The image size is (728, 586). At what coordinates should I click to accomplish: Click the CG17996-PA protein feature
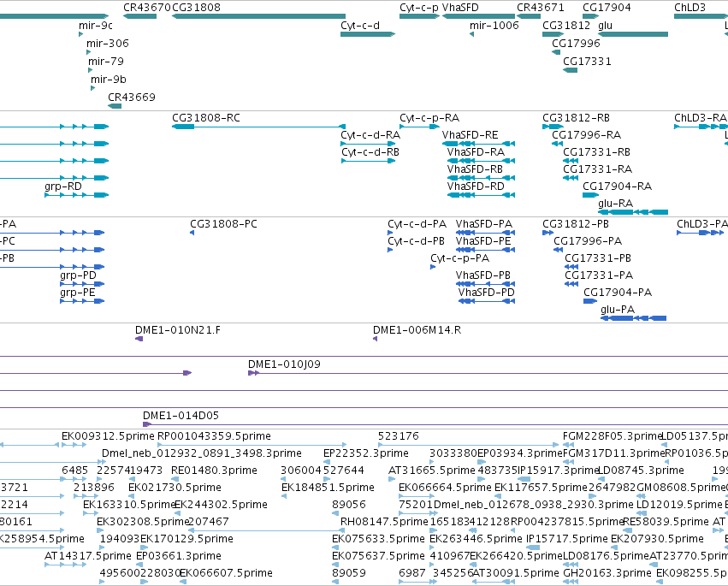point(558,250)
